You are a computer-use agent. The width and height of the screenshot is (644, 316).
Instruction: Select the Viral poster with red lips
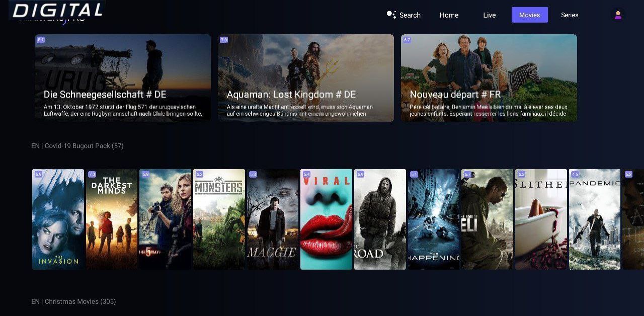326,219
